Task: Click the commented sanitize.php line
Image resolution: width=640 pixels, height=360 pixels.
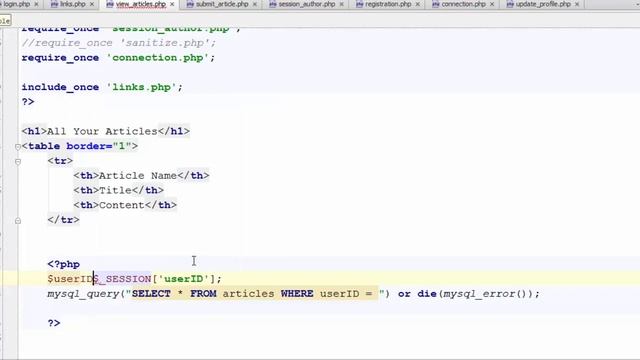Action: [119, 43]
